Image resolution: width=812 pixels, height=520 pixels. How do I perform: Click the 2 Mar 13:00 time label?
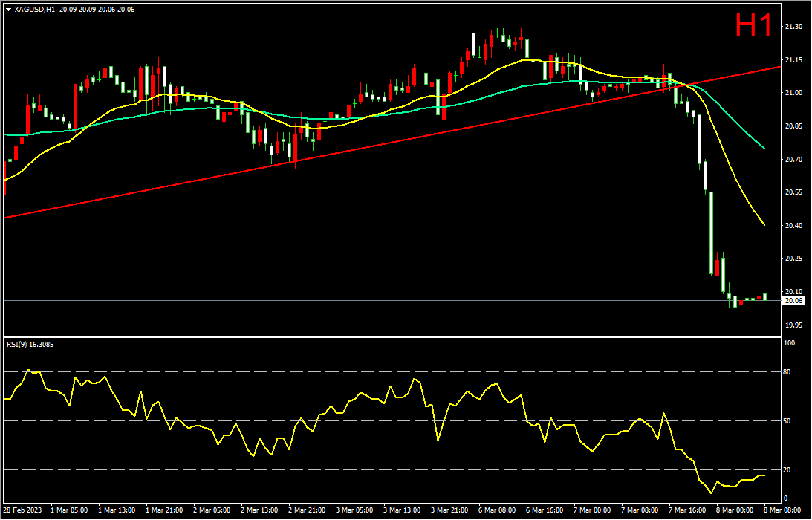point(259,510)
